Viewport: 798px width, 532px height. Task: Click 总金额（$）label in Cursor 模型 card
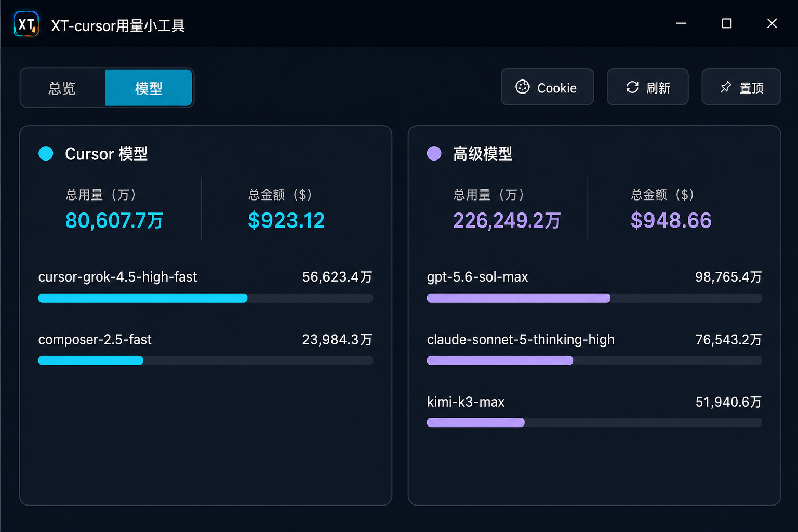coord(281,195)
